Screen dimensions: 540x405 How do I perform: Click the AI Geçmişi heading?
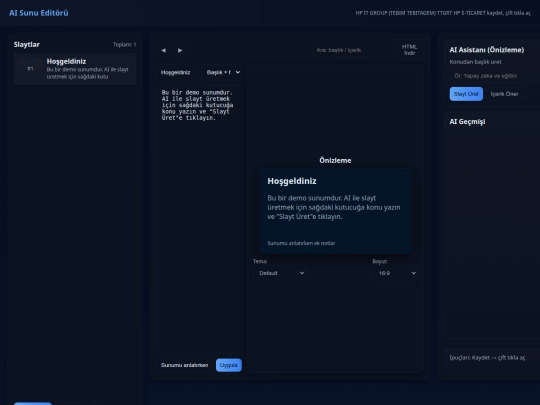coord(467,122)
